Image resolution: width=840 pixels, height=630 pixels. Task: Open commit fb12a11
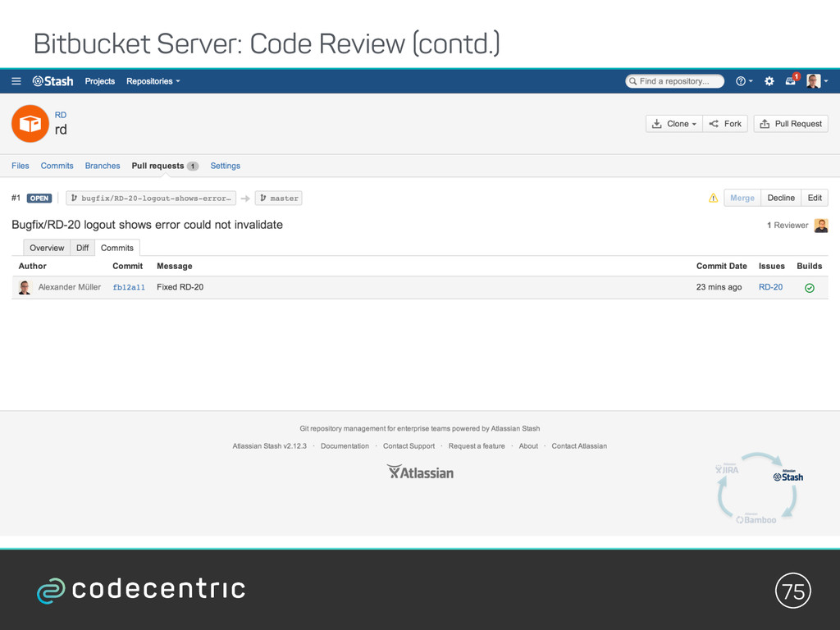point(129,288)
